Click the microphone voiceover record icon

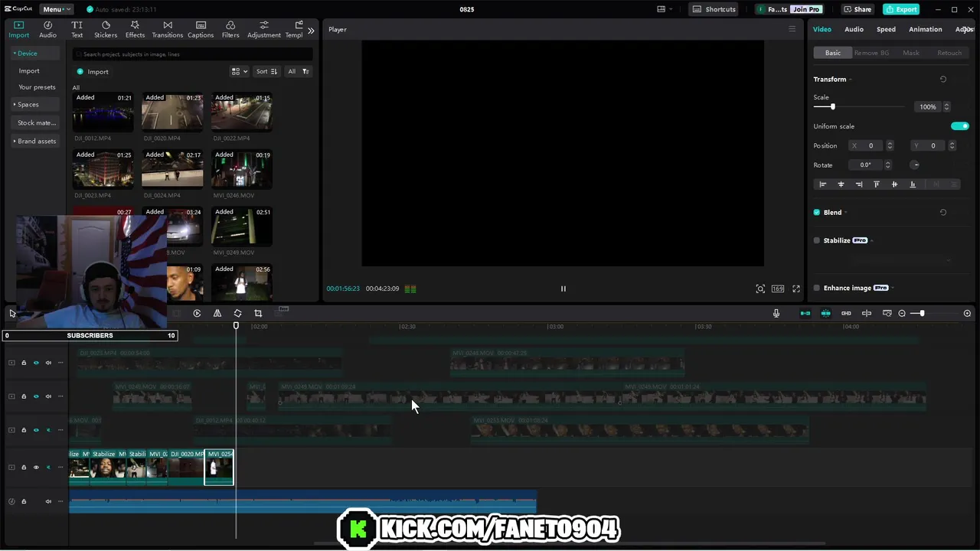pos(776,313)
